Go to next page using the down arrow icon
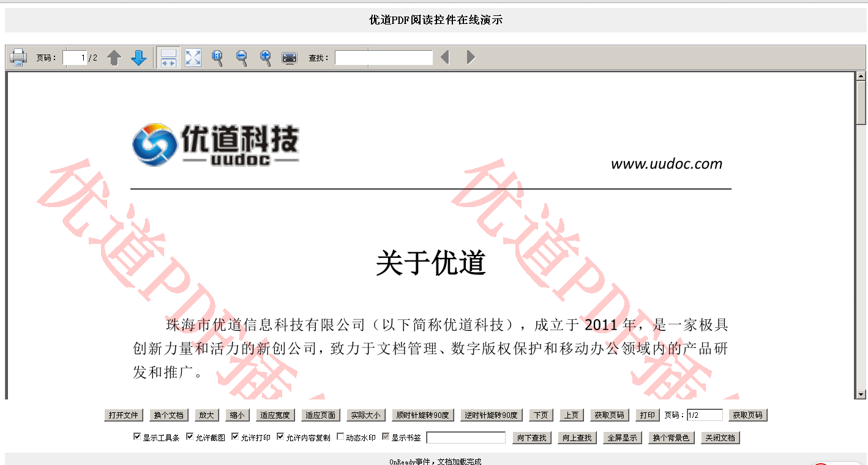Screen dimensions: 868x465 pos(138,57)
